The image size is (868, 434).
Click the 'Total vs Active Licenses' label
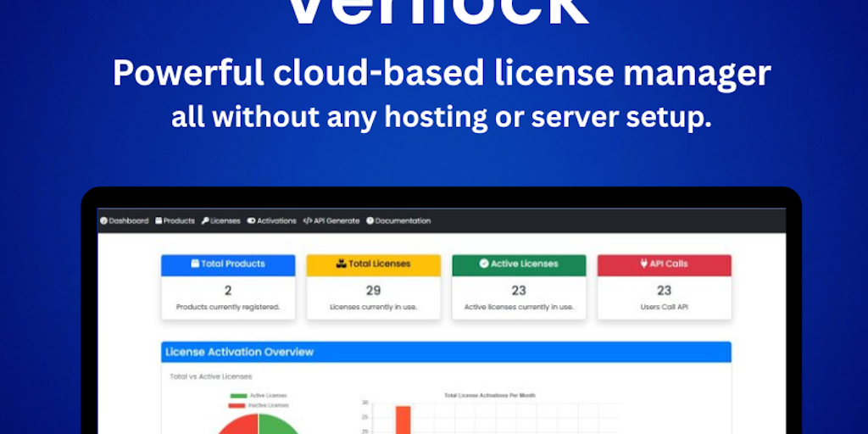211,377
